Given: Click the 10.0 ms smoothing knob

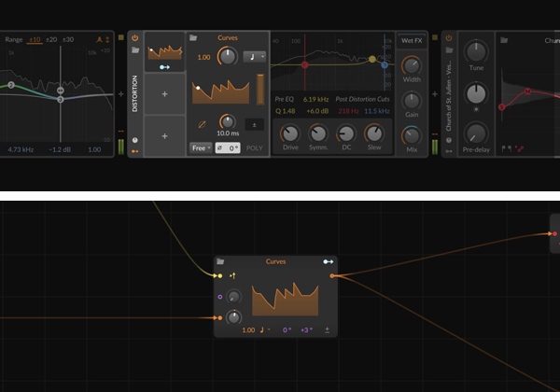Looking at the screenshot, I should (228, 121).
